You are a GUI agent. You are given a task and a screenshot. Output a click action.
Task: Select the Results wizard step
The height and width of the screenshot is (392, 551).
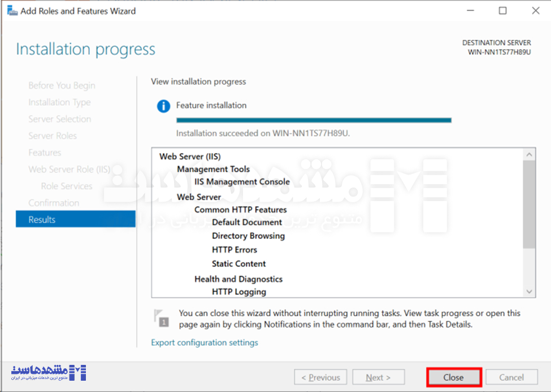(x=76, y=219)
